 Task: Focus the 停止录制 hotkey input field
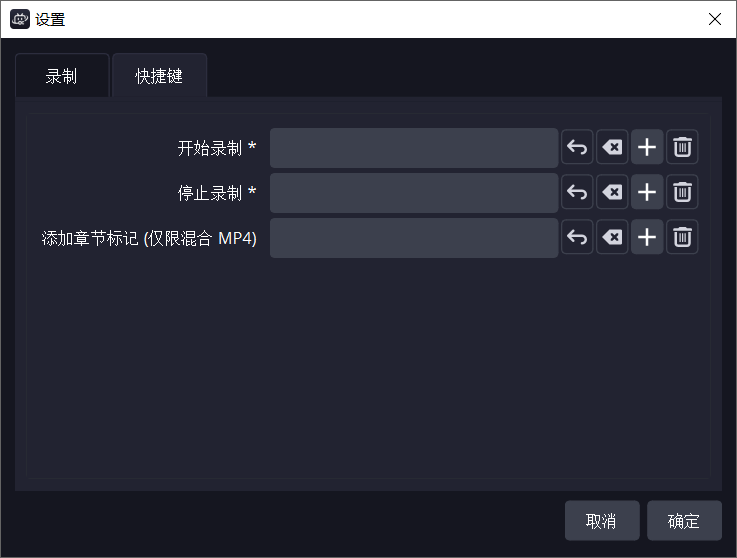tap(413, 192)
